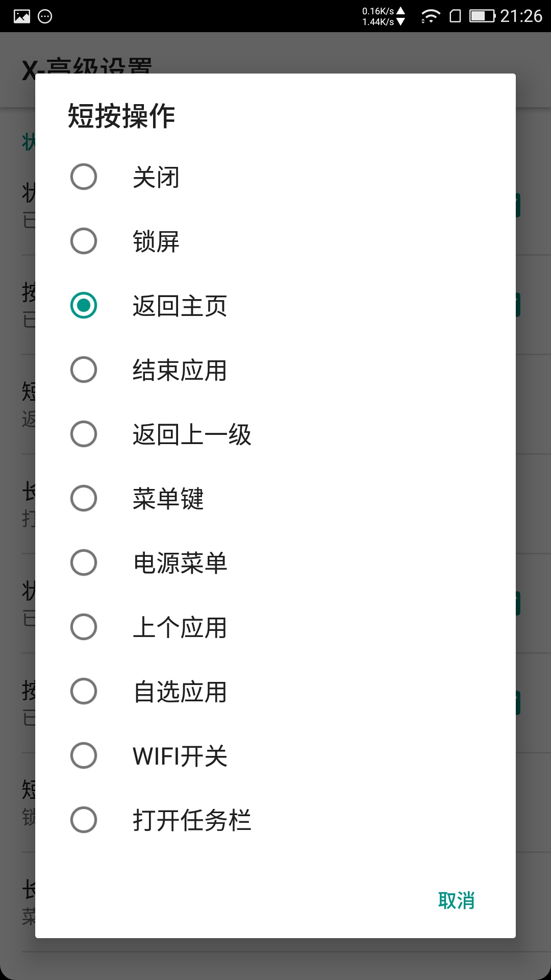Image resolution: width=551 pixels, height=980 pixels.
Task: Select the 关闭 radio option
Action: click(84, 177)
